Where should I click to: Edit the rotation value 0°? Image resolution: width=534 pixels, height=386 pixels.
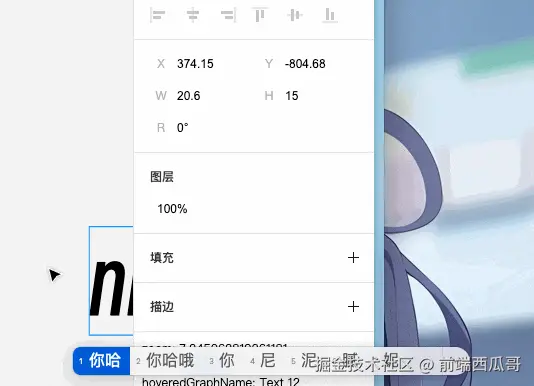pos(183,128)
